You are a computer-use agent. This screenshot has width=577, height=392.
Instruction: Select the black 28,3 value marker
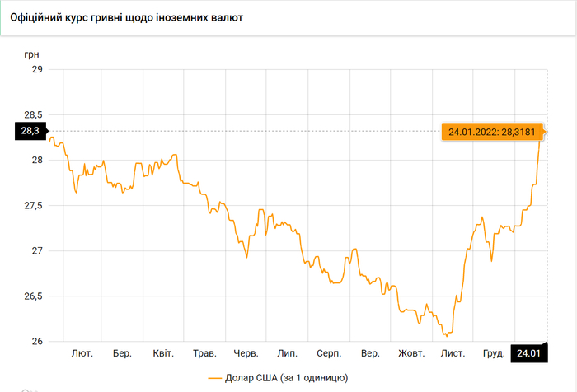click(x=30, y=130)
